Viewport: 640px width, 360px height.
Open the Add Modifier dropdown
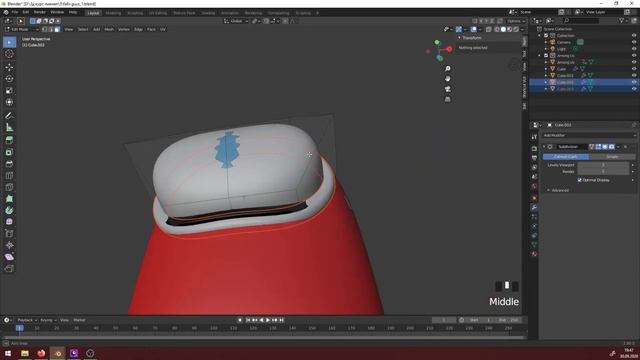(589, 135)
